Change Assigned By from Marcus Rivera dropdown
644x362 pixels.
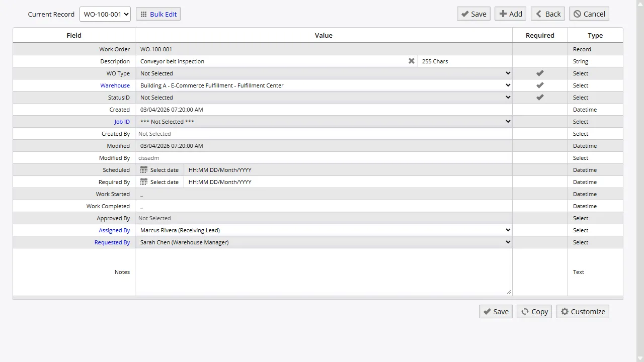[x=507, y=230]
